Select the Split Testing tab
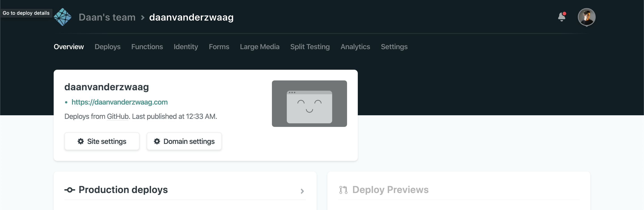Image resolution: width=644 pixels, height=210 pixels. coord(310,47)
